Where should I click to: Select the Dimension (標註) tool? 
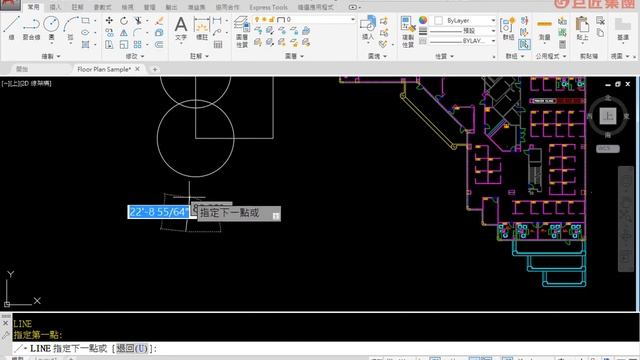pyautogui.click(x=202, y=28)
